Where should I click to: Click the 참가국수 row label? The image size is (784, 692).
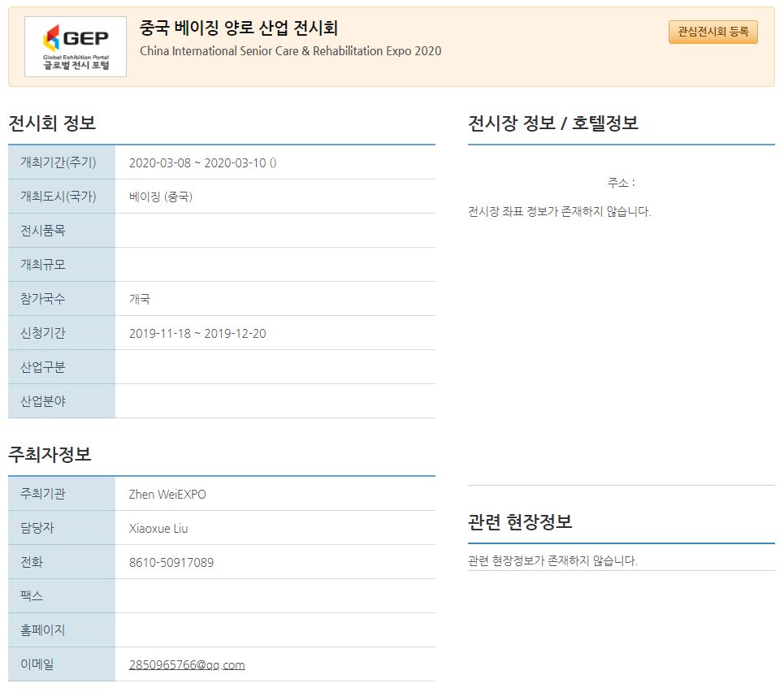[42, 299]
